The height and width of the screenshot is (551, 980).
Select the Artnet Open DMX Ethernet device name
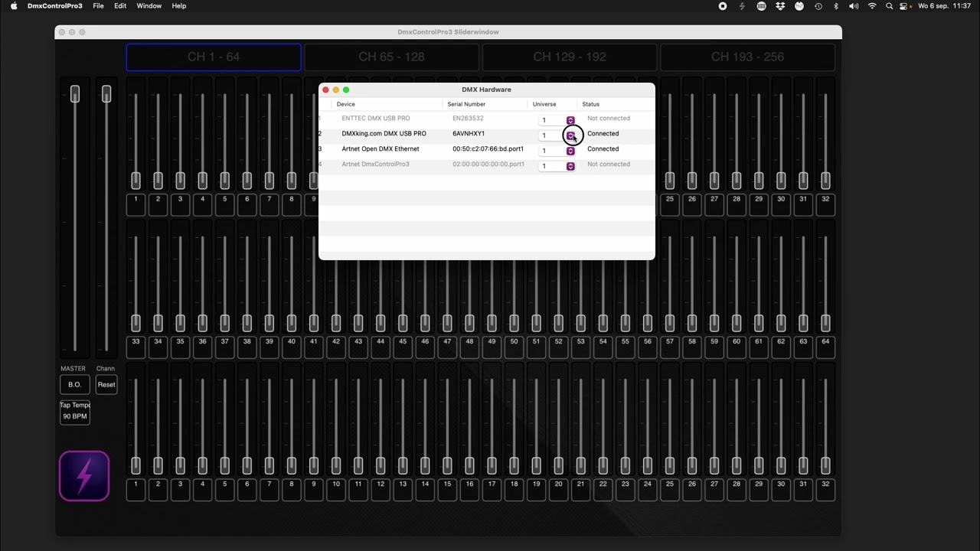tap(381, 149)
